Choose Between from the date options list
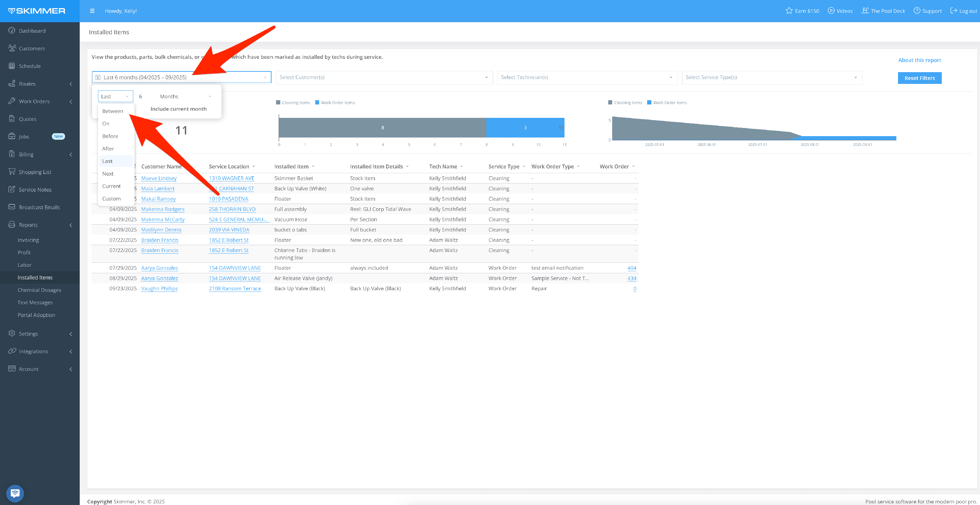This screenshot has height=505, width=980. (113, 111)
